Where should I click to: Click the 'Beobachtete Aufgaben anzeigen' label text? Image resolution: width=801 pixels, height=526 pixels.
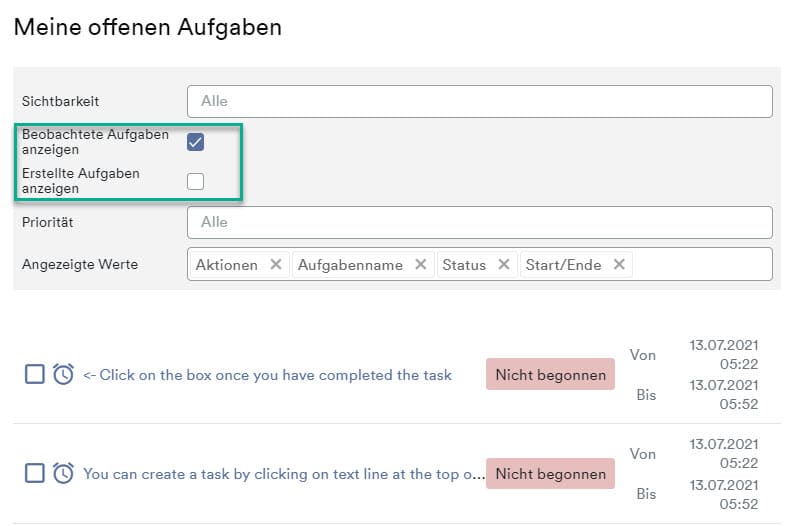coord(95,142)
